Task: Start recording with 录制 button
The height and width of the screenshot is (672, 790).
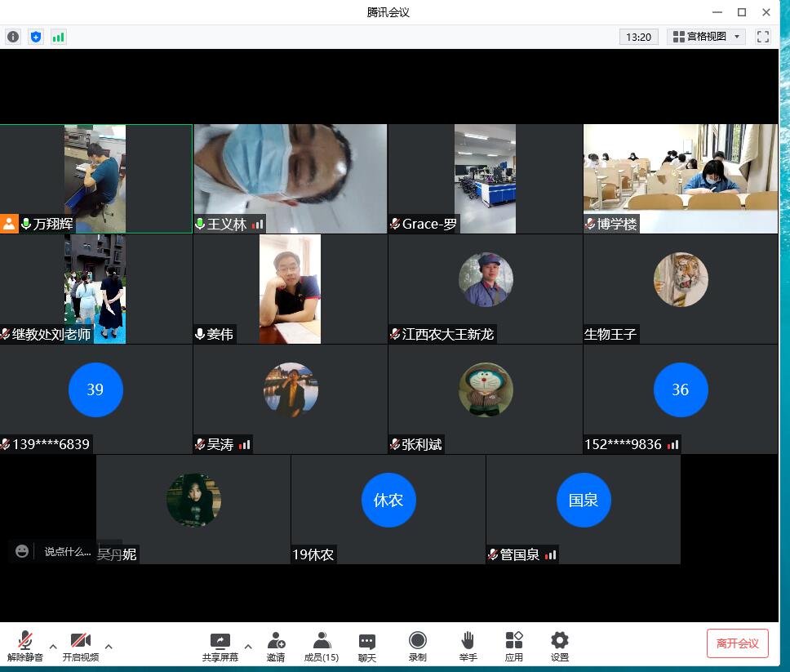Action: [x=417, y=646]
